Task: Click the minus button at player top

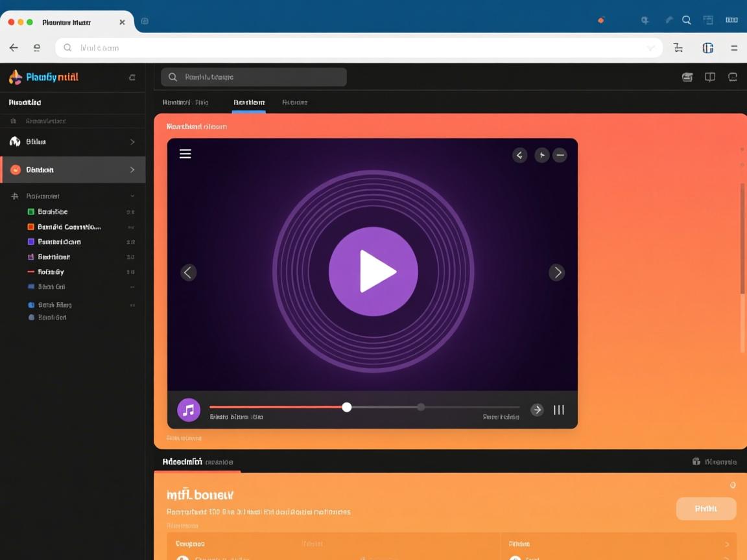Action: click(560, 155)
